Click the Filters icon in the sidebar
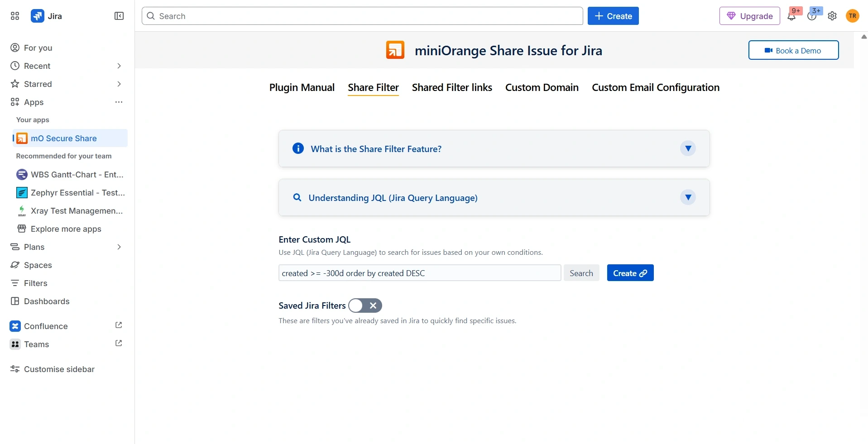The image size is (868, 444). [15, 283]
